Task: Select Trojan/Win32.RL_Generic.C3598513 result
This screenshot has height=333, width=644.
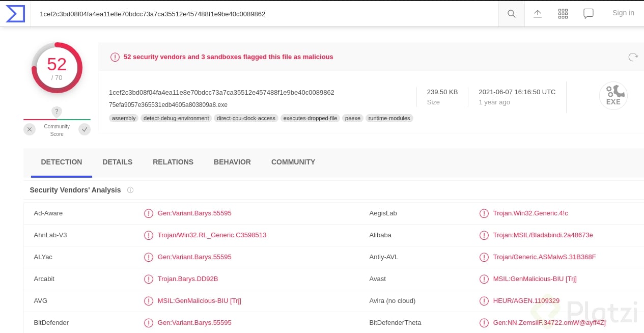Action: pos(212,235)
